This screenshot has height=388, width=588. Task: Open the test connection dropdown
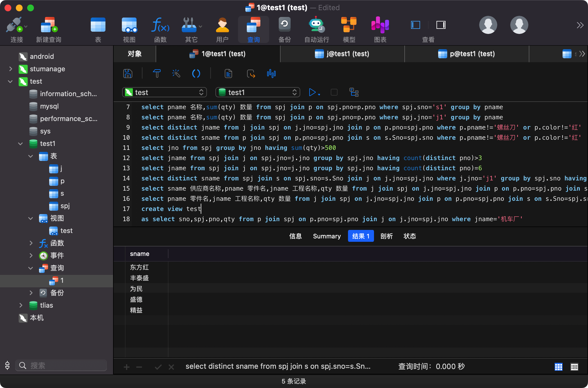pos(165,92)
